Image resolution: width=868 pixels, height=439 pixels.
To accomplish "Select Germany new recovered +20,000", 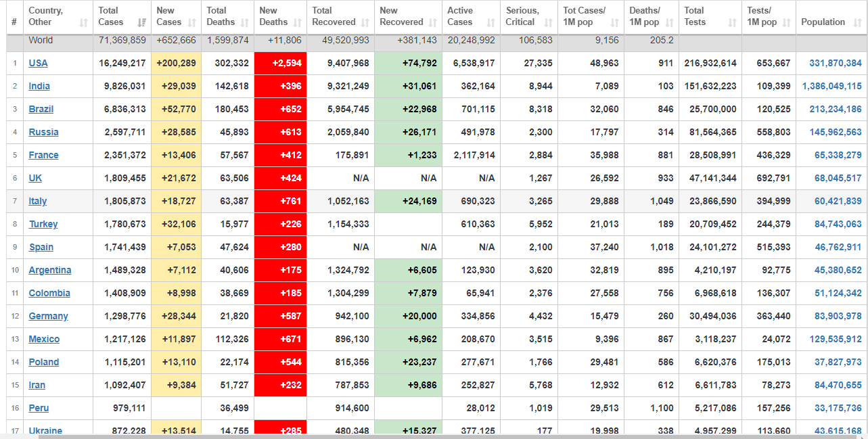I will point(408,316).
